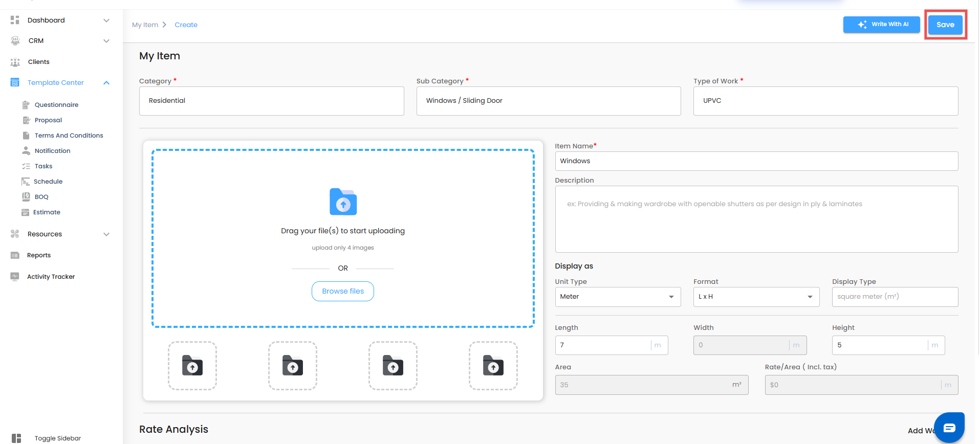Click the Write With AI button

click(x=882, y=25)
